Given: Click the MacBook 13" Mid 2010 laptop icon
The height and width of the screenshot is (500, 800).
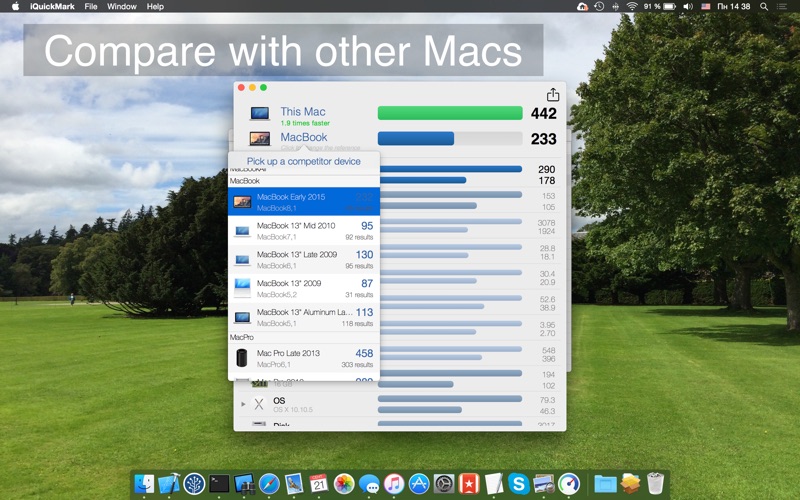Looking at the screenshot, I should click(x=242, y=231).
